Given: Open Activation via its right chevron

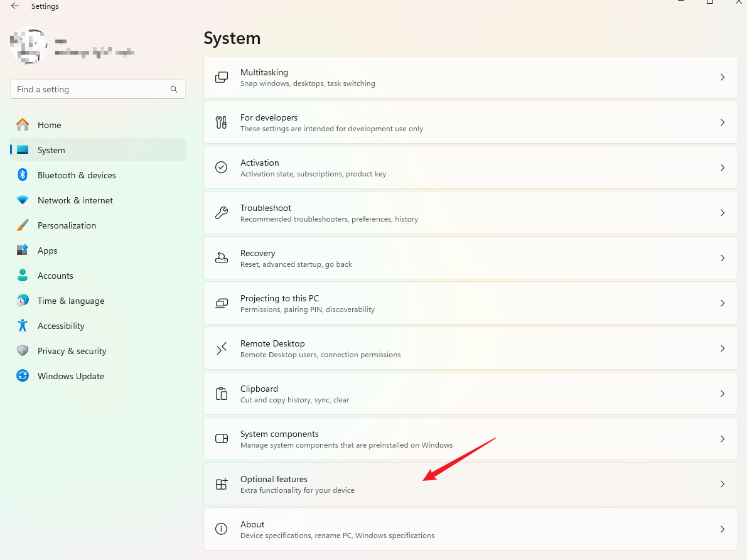Looking at the screenshot, I should 723,167.
